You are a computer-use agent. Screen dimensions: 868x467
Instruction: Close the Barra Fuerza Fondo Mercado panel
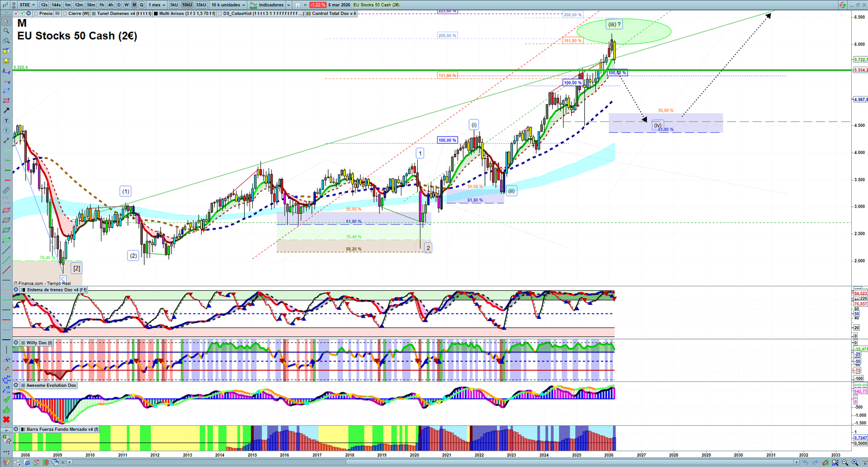point(16,429)
